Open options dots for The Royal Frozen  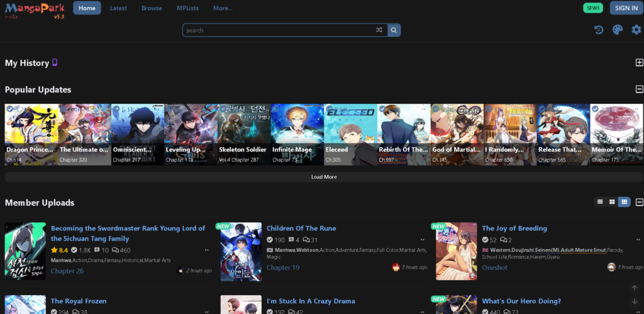tap(206, 312)
